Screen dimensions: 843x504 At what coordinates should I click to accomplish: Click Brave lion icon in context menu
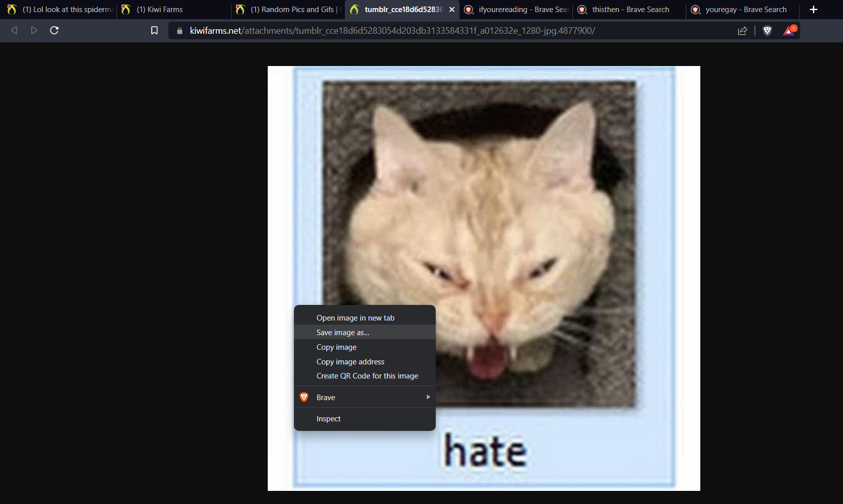pyautogui.click(x=304, y=397)
